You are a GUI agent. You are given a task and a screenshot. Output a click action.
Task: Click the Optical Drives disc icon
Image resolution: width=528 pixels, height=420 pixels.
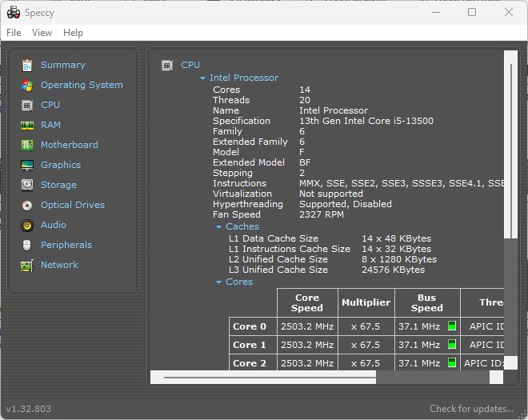(27, 206)
